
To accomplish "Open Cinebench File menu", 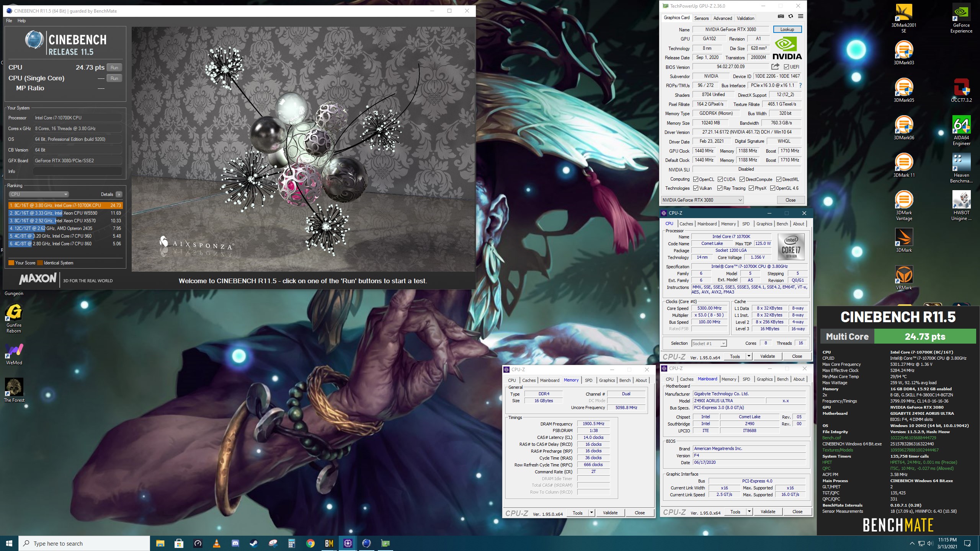I will (9, 21).
